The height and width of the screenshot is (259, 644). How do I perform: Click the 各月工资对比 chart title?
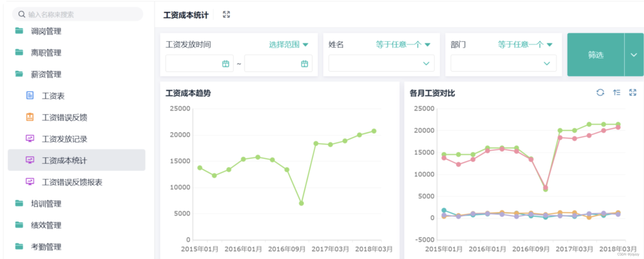[432, 93]
